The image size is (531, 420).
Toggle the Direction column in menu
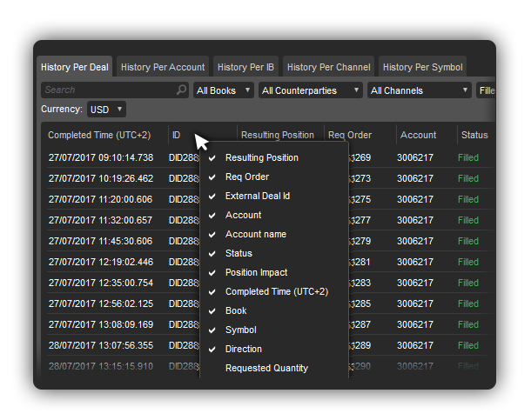(x=274, y=349)
